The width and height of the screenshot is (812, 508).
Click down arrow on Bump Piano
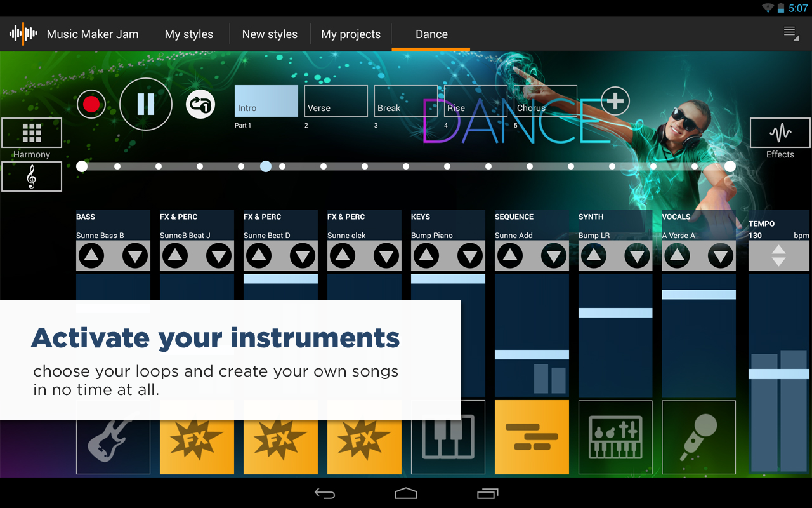[x=470, y=256]
